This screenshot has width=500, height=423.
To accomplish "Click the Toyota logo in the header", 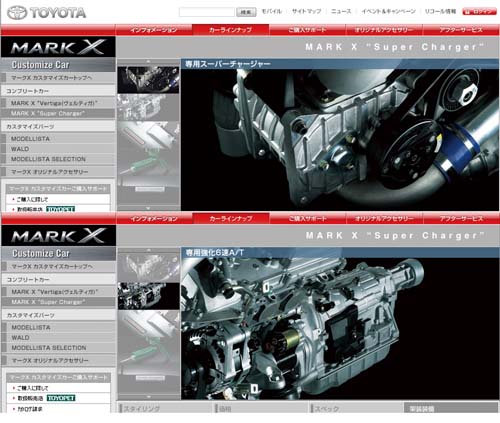I will pyautogui.click(x=47, y=13).
